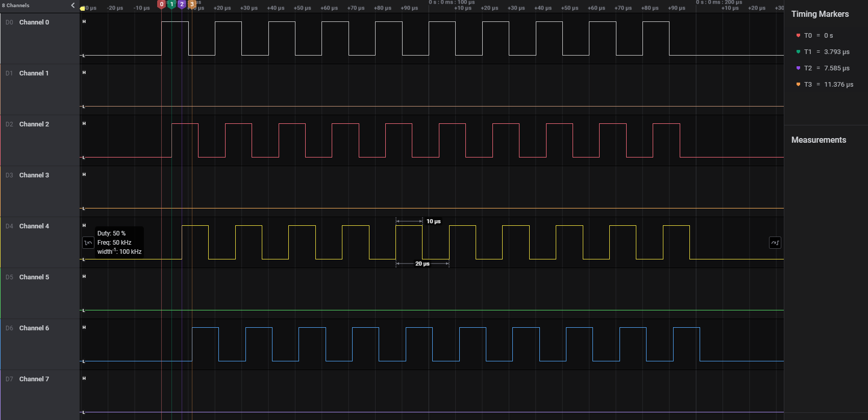Select Channel 0 label
Screen dimensions: 868x420
click(x=34, y=22)
